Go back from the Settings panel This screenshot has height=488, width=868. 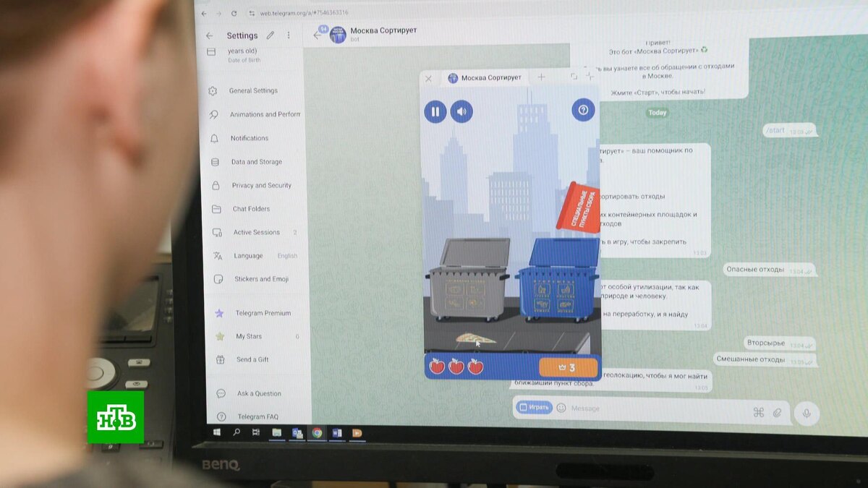[210, 35]
